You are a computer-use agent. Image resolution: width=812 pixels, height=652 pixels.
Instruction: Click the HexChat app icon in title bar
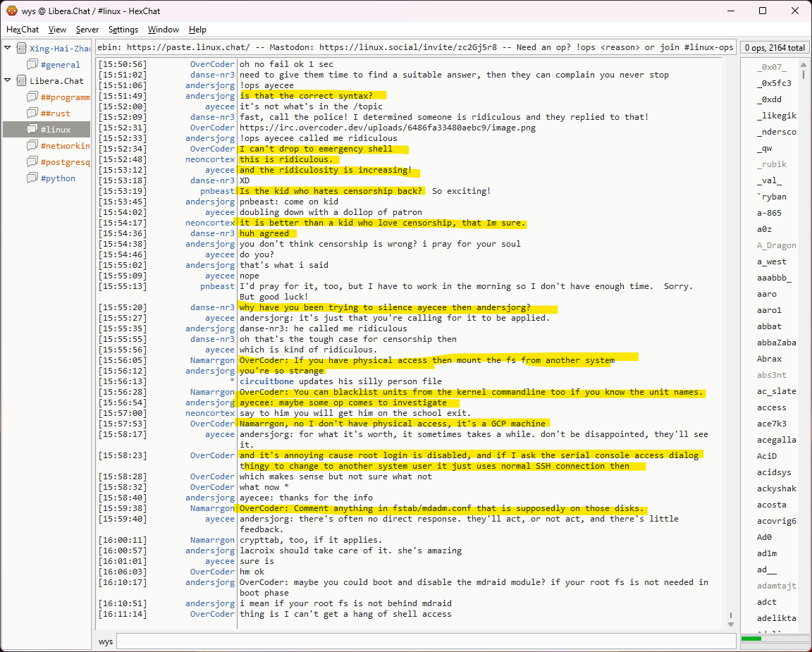click(12, 11)
